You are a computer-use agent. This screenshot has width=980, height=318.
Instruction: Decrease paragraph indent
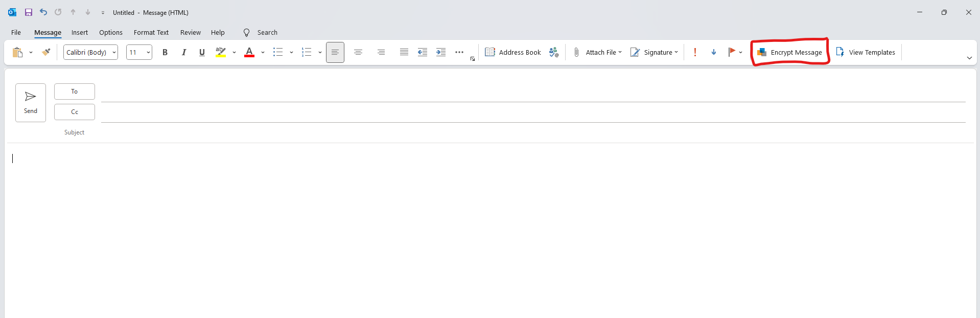coord(423,52)
